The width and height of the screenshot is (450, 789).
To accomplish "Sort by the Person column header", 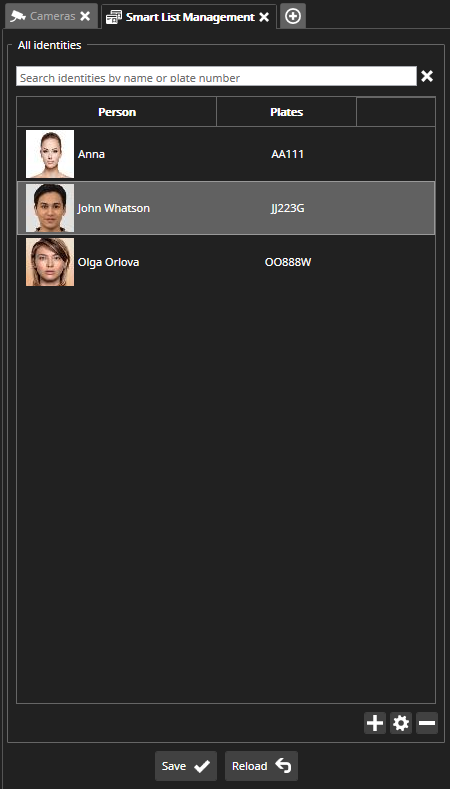I will coord(117,112).
